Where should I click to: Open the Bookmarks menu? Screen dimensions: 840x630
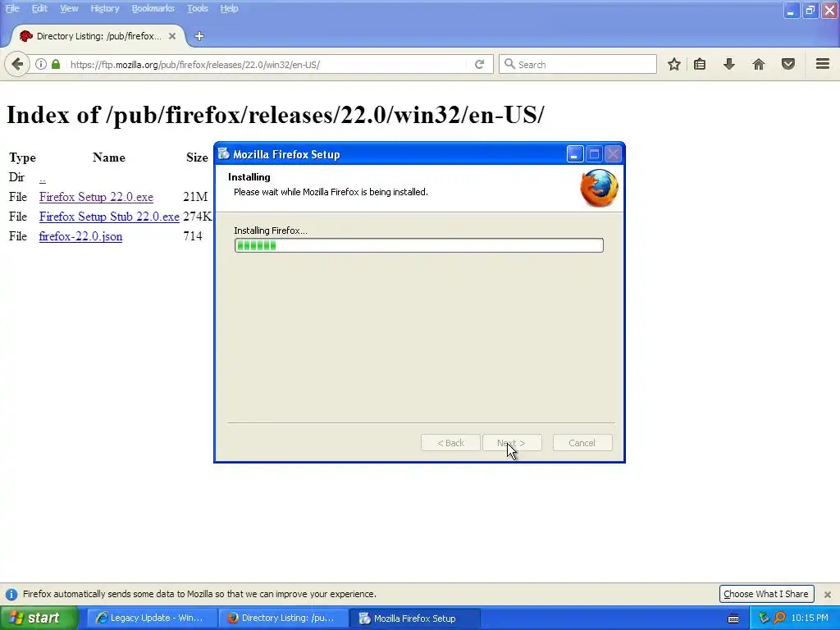[153, 8]
